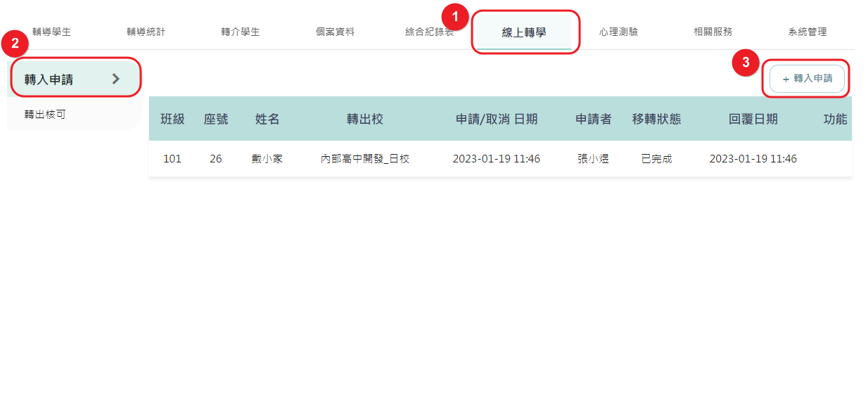Click applicant cell 張小煜

[594, 159]
